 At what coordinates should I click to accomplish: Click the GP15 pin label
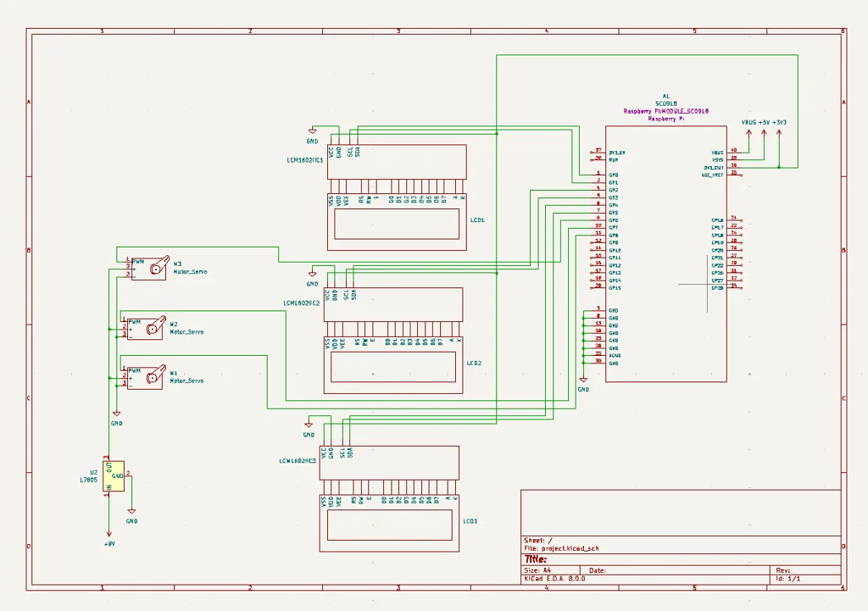click(615, 288)
